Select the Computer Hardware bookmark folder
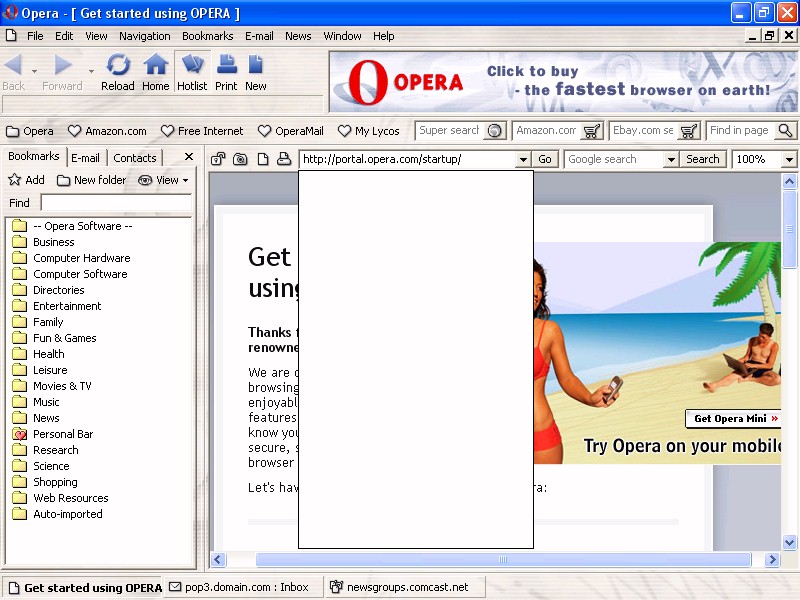The image size is (800, 600). (x=81, y=258)
